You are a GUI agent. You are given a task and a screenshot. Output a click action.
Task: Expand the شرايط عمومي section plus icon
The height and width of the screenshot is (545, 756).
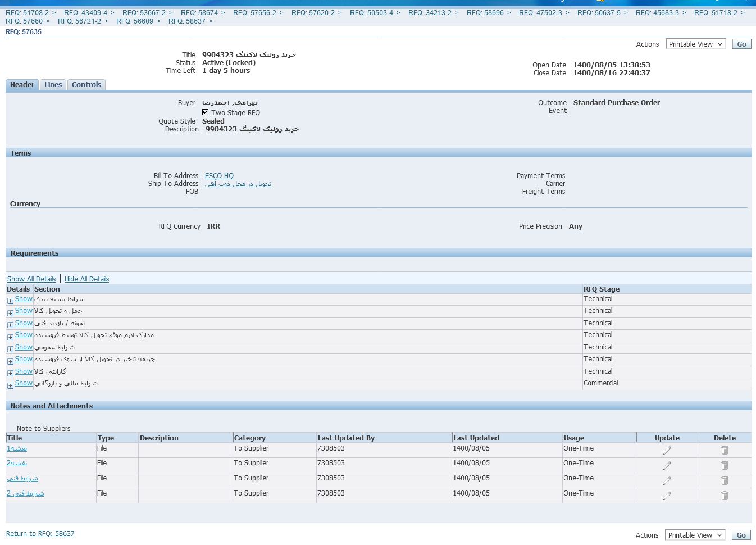[10, 349]
